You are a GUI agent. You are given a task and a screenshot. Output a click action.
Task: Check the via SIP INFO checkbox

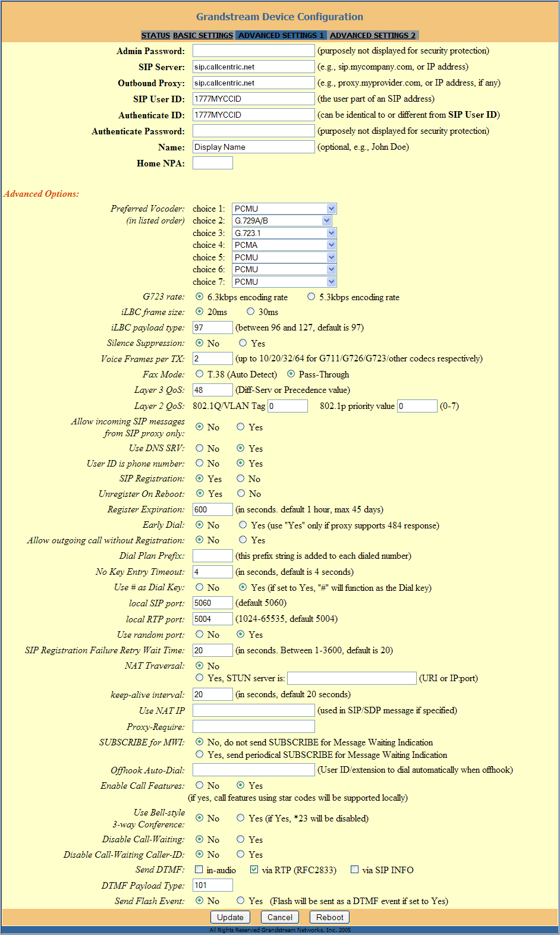coord(355,870)
